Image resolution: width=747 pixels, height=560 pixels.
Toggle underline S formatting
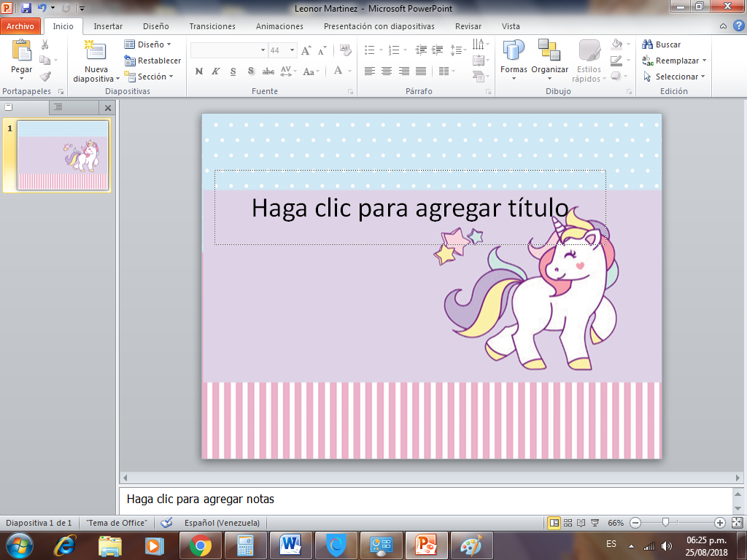tap(233, 71)
